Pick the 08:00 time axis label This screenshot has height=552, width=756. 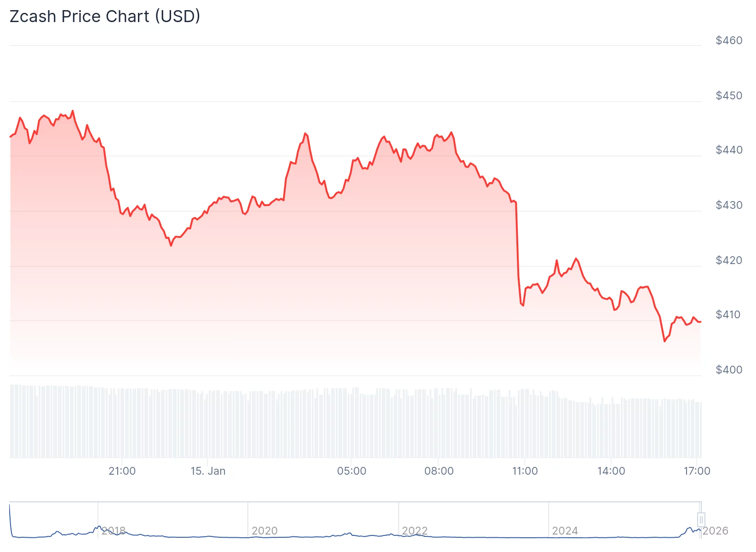click(x=439, y=471)
